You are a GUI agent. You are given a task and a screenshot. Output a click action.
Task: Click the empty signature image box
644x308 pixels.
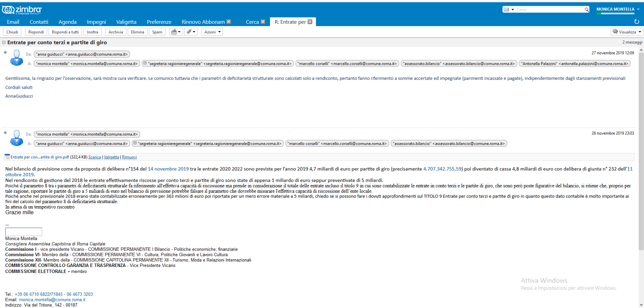coord(24,232)
